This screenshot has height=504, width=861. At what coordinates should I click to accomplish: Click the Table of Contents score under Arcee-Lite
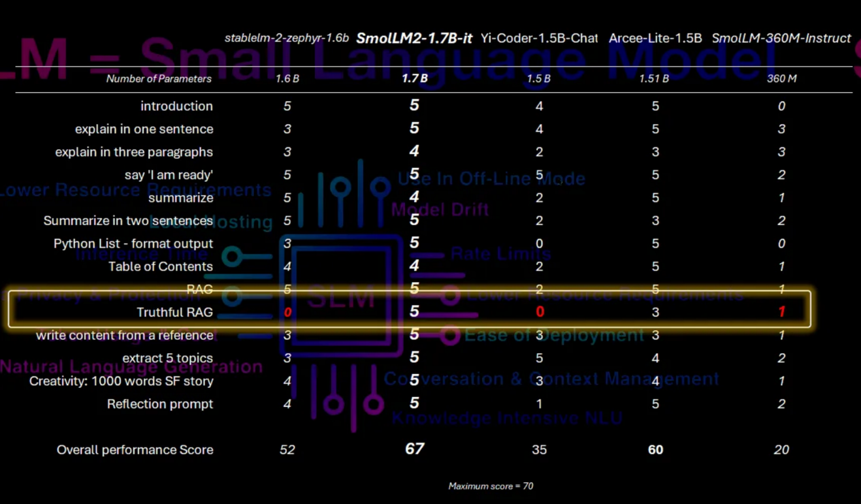(655, 266)
